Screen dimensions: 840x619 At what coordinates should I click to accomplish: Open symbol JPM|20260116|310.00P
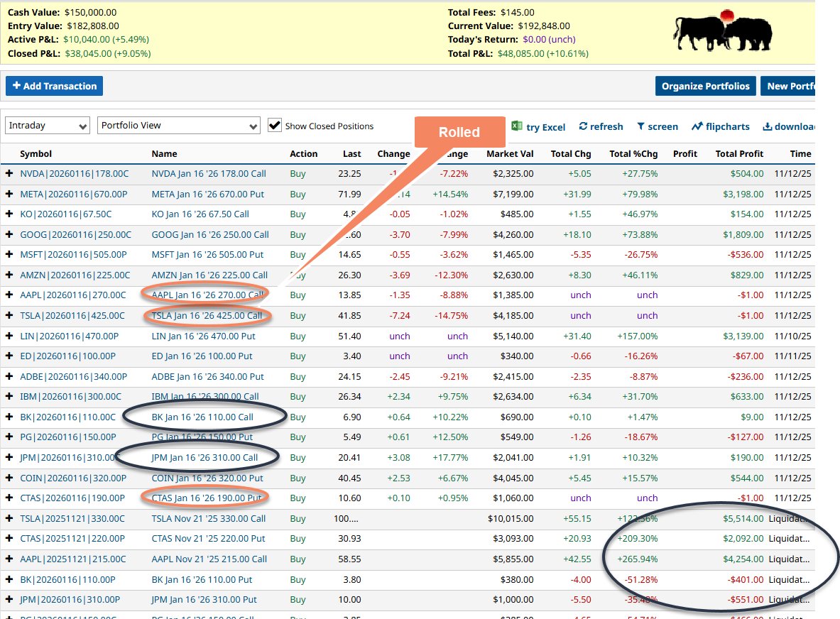(70, 599)
